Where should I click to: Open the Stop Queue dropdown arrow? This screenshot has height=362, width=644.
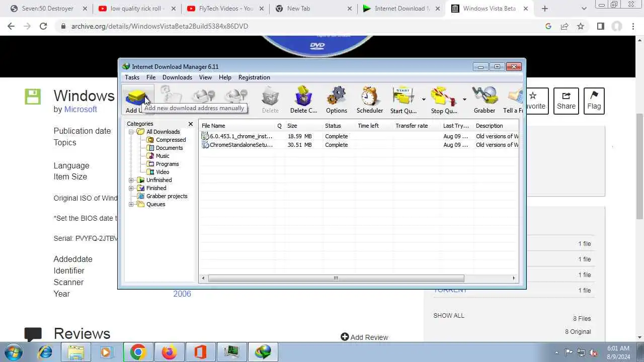[x=464, y=99]
